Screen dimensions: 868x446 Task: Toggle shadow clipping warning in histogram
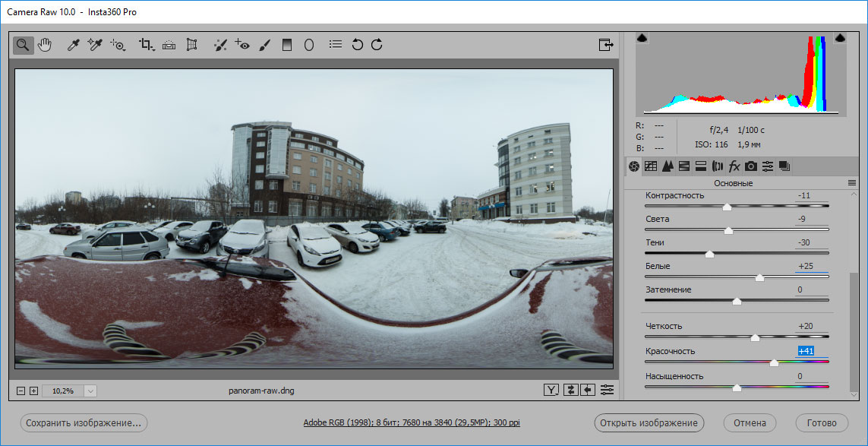point(642,38)
